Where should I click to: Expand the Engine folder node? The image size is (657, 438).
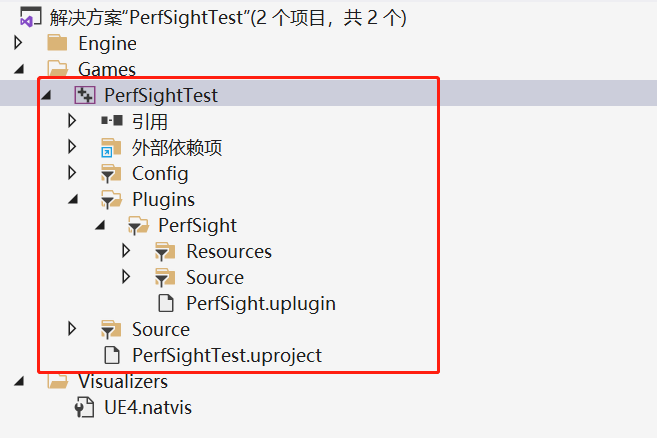[18, 43]
